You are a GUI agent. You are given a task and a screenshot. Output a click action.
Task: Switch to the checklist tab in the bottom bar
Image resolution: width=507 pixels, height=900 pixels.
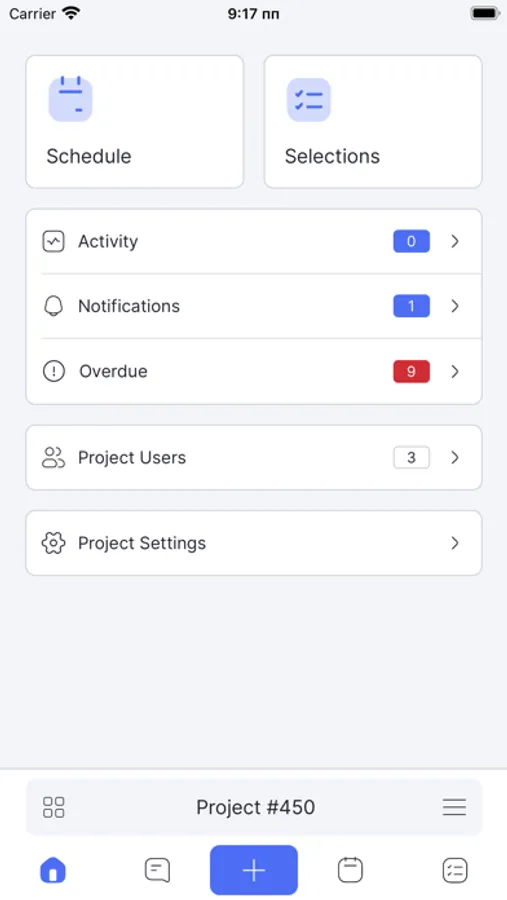(455, 870)
